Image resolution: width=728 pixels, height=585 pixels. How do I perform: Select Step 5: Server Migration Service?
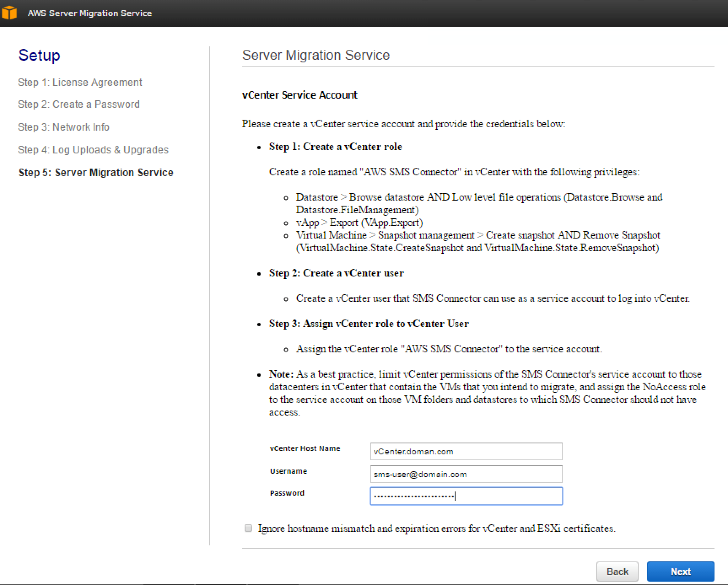(96, 172)
